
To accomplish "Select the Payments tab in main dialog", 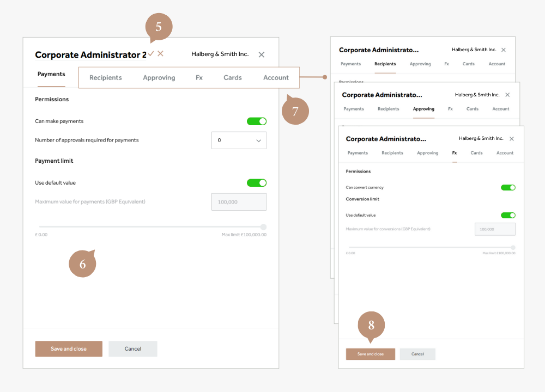I will (51, 74).
